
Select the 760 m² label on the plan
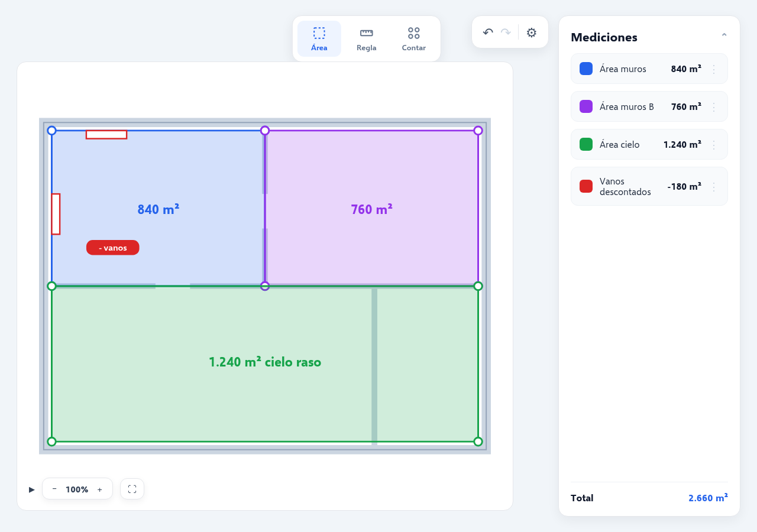[371, 209]
